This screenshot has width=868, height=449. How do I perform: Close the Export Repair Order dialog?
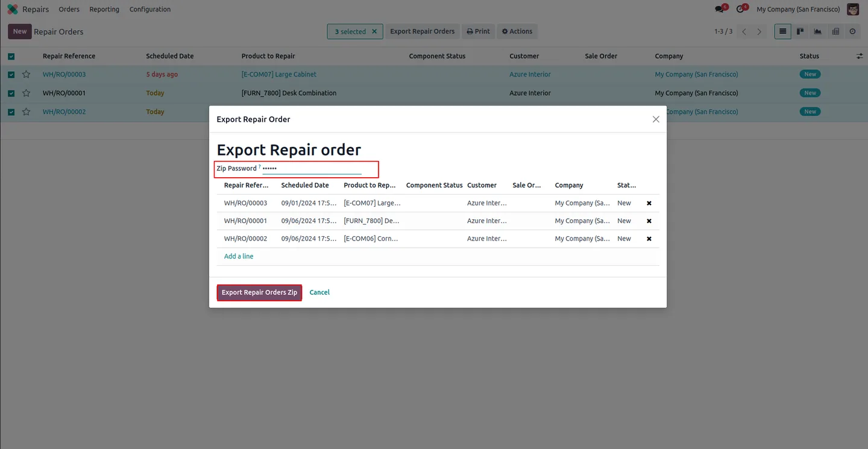(656, 119)
